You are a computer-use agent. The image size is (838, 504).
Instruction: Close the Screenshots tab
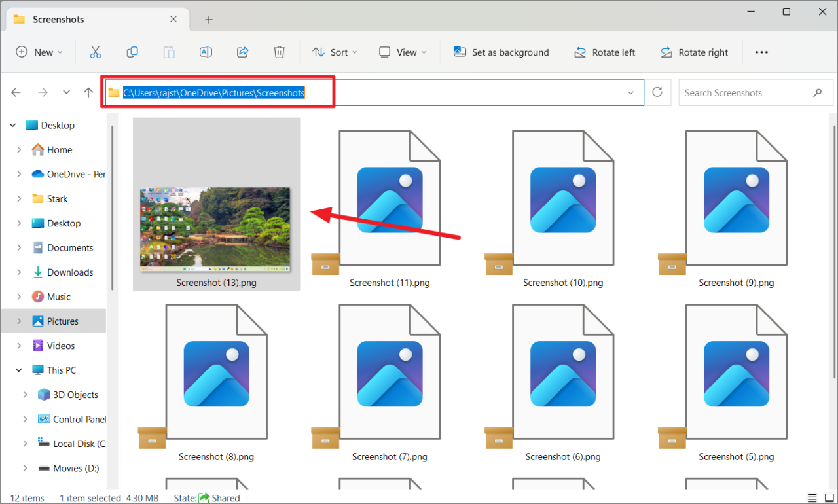coord(173,19)
